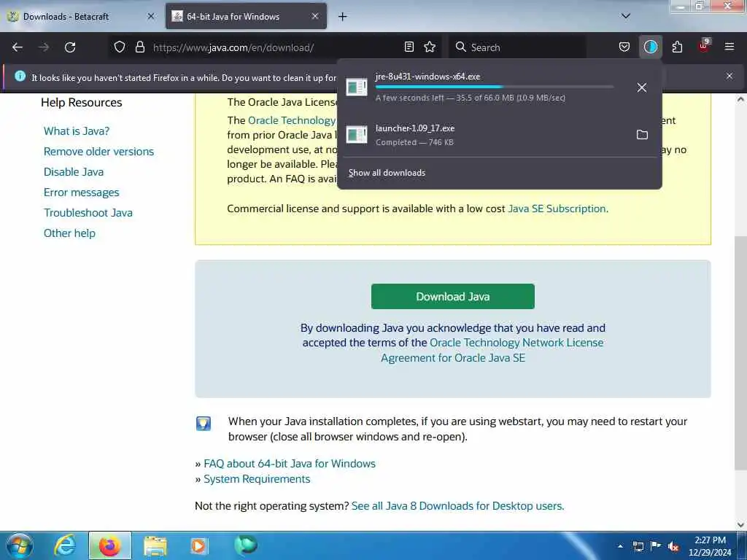The image size is (747, 560).
Task: Open Disable Java help link
Action: point(74,172)
